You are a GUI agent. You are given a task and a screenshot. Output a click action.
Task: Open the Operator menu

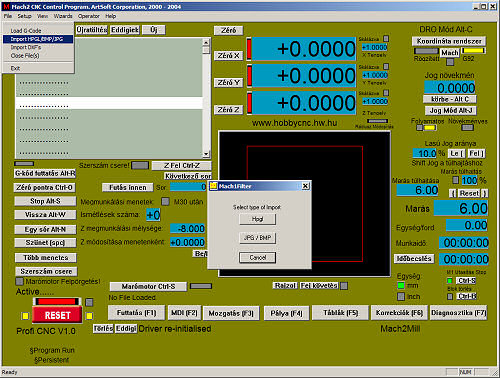click(x=89, y=16)
